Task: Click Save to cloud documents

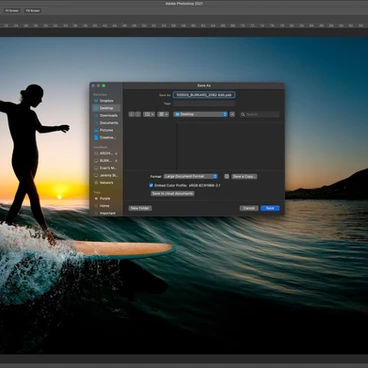Action: (x=173, y=193)
